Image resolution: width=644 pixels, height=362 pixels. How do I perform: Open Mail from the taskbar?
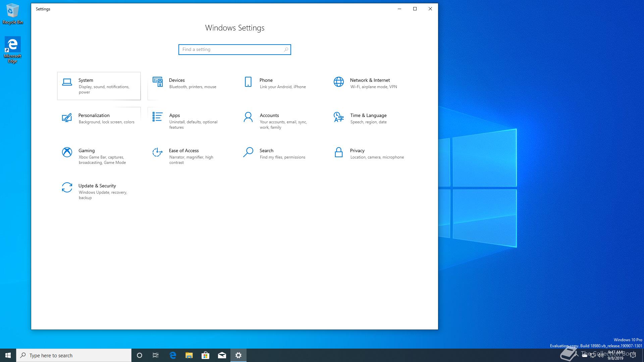coord(222,355)
